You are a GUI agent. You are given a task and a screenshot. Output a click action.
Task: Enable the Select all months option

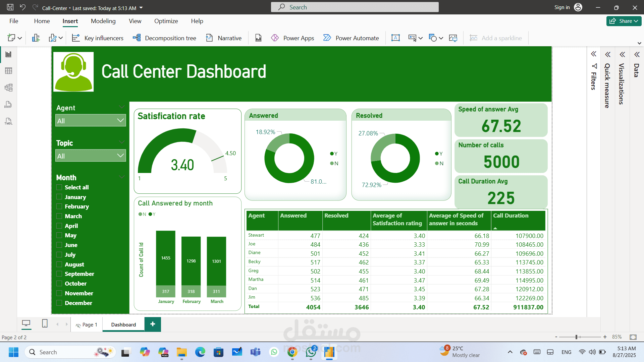point(59,187)
